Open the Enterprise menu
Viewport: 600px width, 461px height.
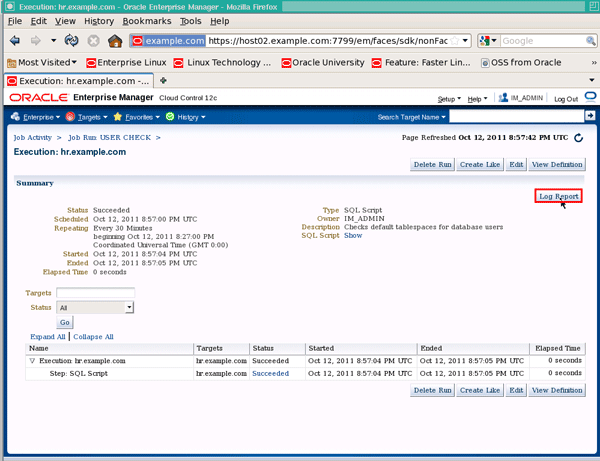click(35, 117)
